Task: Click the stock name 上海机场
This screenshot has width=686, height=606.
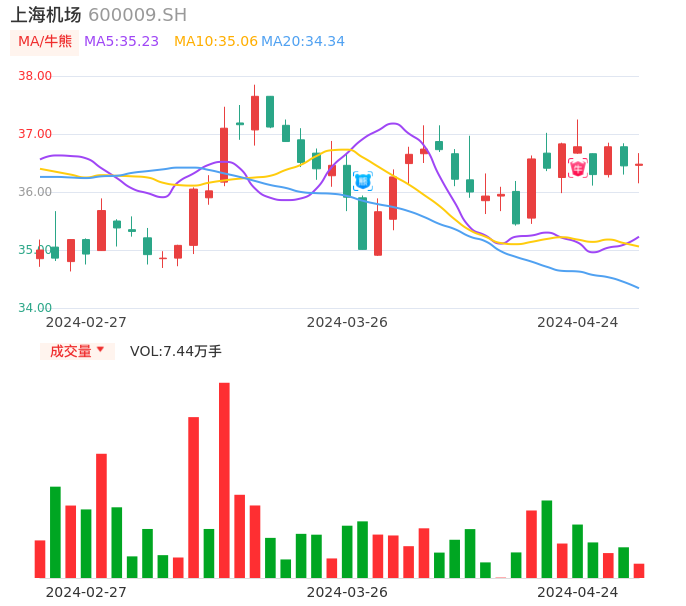Action: click(45, 15)
